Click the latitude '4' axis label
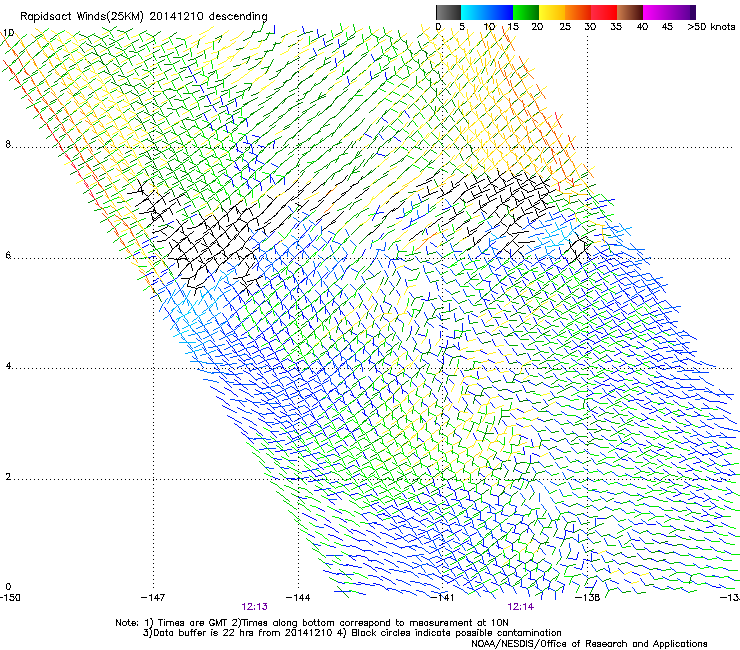Viewport: 740px width, 650px height. [8, 366]
